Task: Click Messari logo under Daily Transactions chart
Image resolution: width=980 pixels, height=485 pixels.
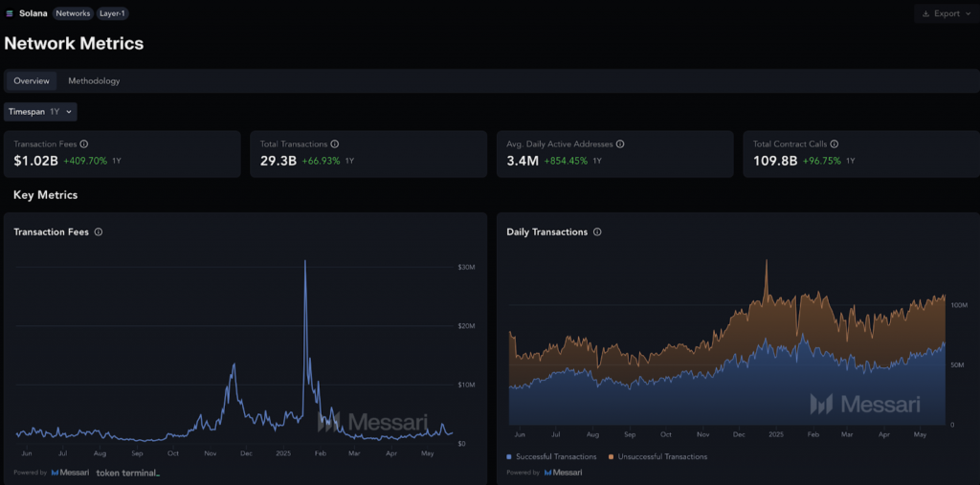Action: 563,473
